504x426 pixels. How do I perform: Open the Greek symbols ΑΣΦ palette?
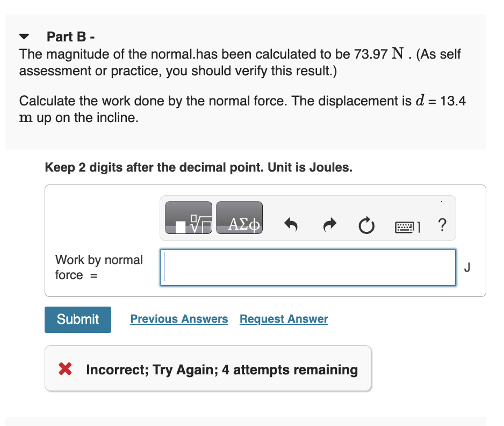pyautogui.click(x=240, y=218)
